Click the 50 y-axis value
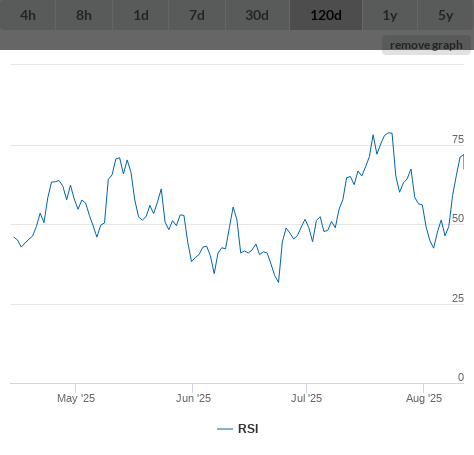The height and width of the screenshot is (455, 474). (x=458, y=218)
